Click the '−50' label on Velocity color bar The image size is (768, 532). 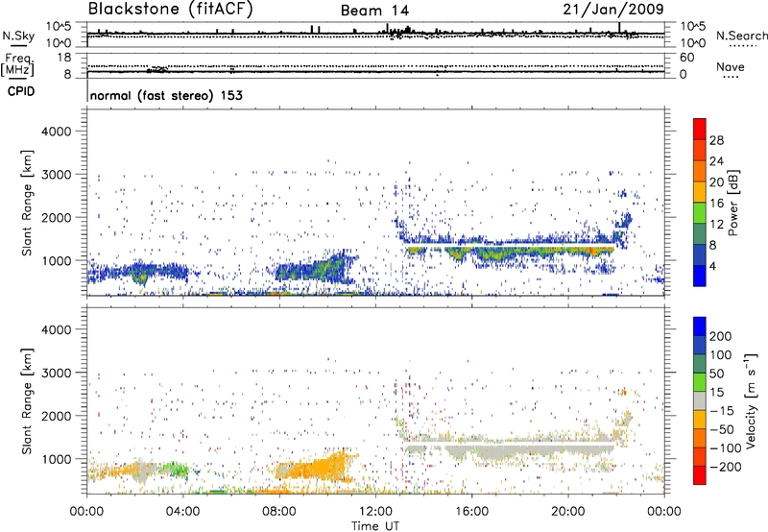[723, 429]
